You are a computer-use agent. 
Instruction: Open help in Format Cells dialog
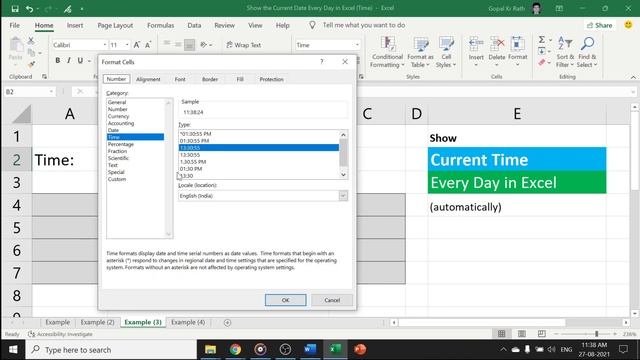coord(322,62)
